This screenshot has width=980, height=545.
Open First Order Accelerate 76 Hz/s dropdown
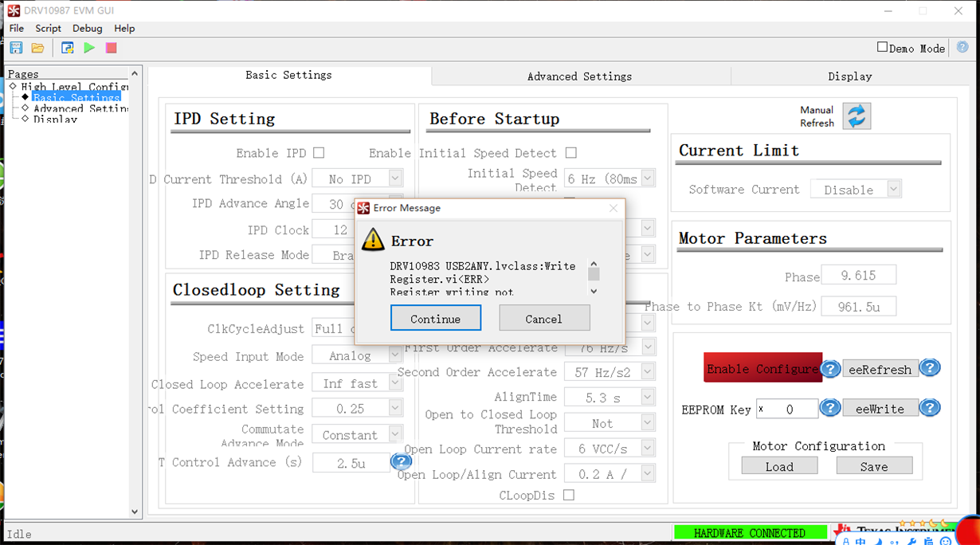pos(648,347)
